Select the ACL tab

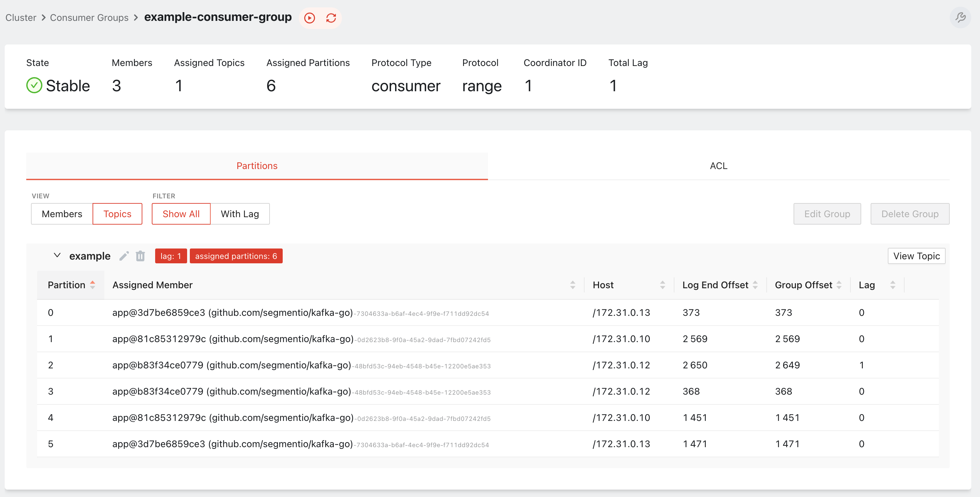(x=719, y=165)
